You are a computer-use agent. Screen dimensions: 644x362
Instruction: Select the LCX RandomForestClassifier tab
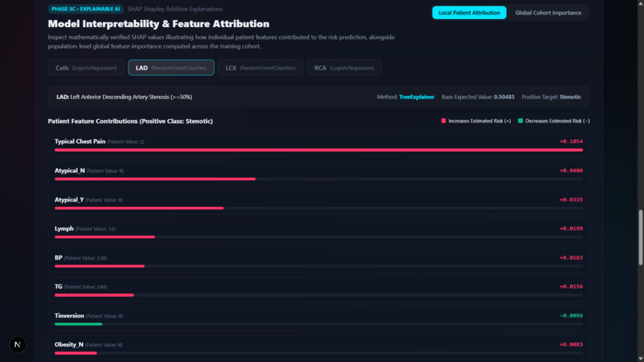tap(260, 68)
